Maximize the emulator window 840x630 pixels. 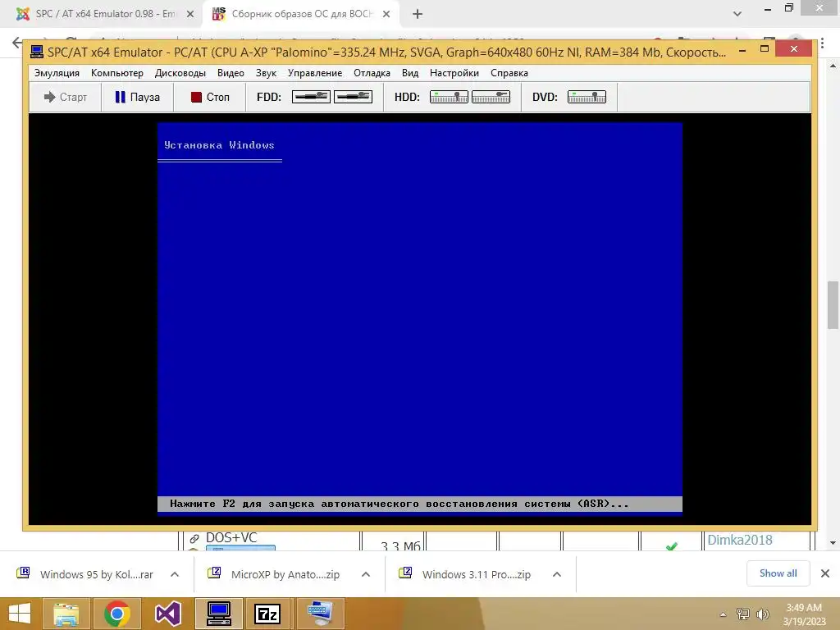point(765,48)
